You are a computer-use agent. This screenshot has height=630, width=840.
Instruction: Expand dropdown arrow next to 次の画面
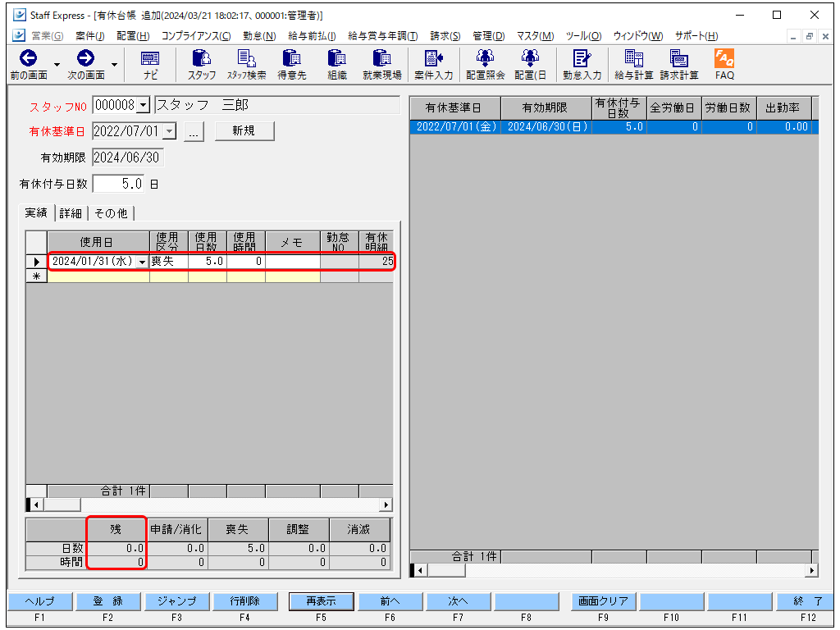[x=114, y=65]
